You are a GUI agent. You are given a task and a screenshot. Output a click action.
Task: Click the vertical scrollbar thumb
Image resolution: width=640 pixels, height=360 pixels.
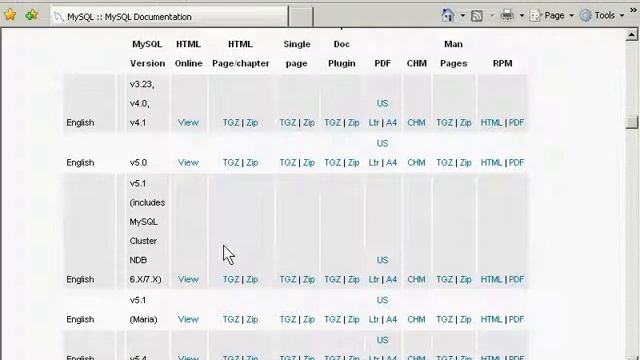tap(632, 122)
